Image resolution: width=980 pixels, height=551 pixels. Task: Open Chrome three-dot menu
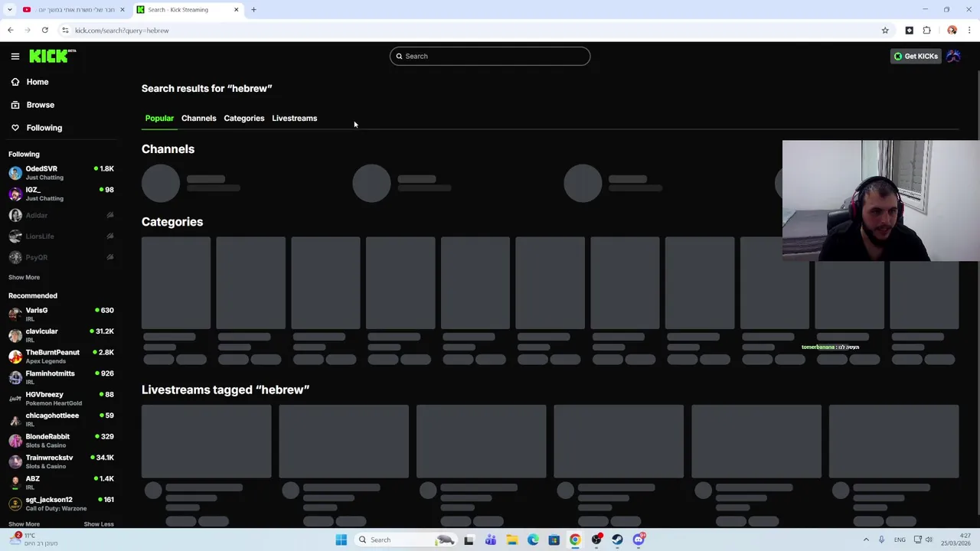(969, 30)
